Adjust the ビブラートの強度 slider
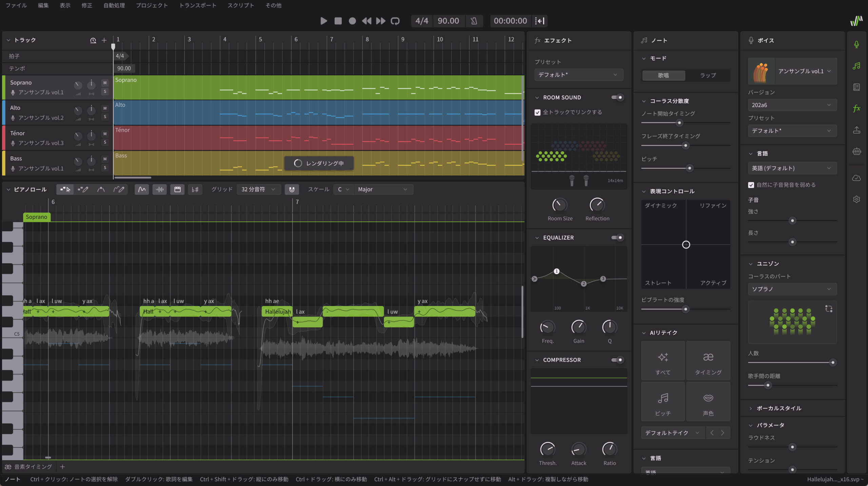This screenshot has width=868, height=486. point(686,309)
